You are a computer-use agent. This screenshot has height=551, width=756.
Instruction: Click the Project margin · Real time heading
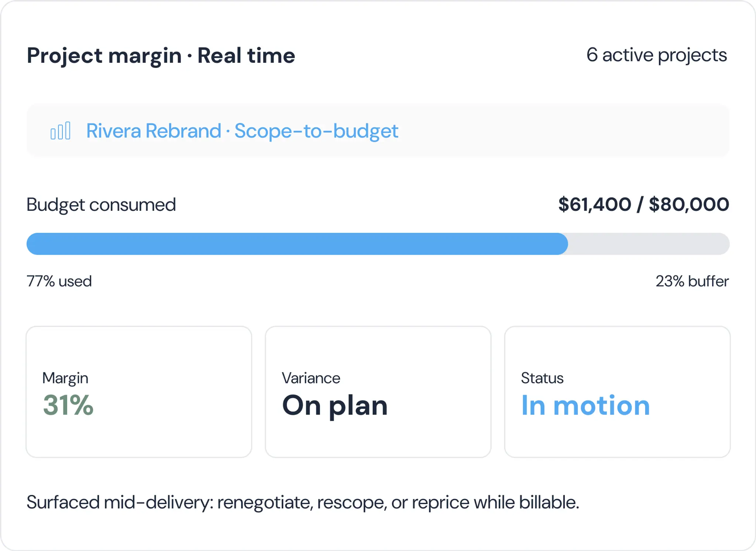(161, 56)
